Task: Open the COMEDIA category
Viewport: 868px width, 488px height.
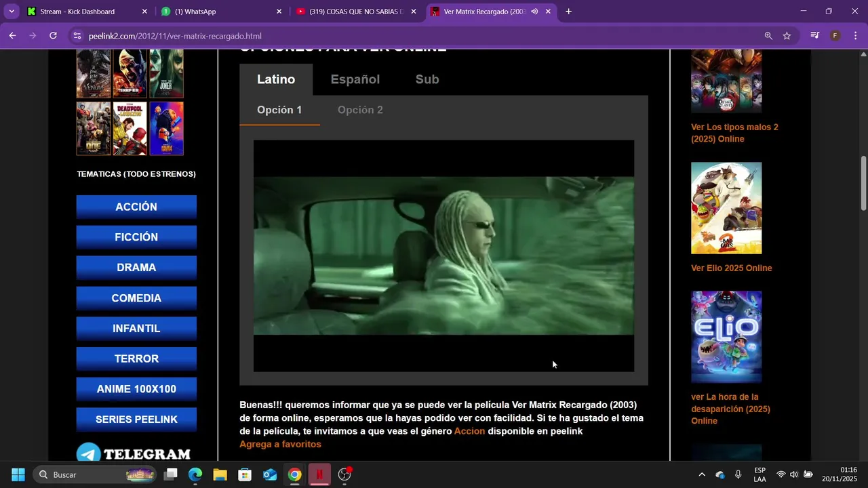Action: coord(136,298)
